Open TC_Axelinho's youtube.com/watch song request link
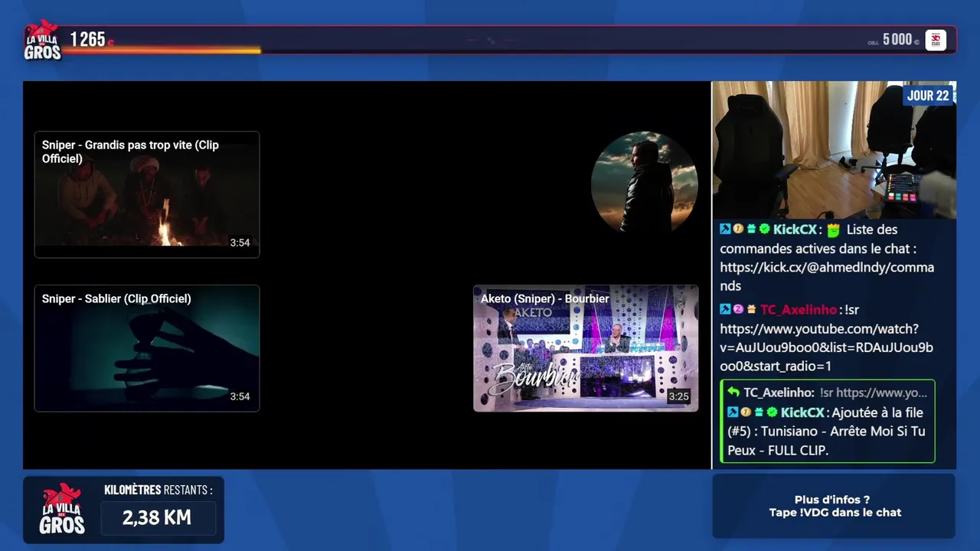Viewport: 980px width, 551px height. coord(826,347)
